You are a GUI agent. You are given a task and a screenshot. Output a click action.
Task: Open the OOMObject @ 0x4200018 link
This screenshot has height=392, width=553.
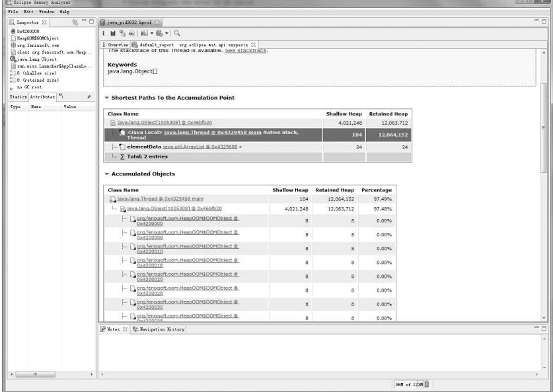coord(188,263)
